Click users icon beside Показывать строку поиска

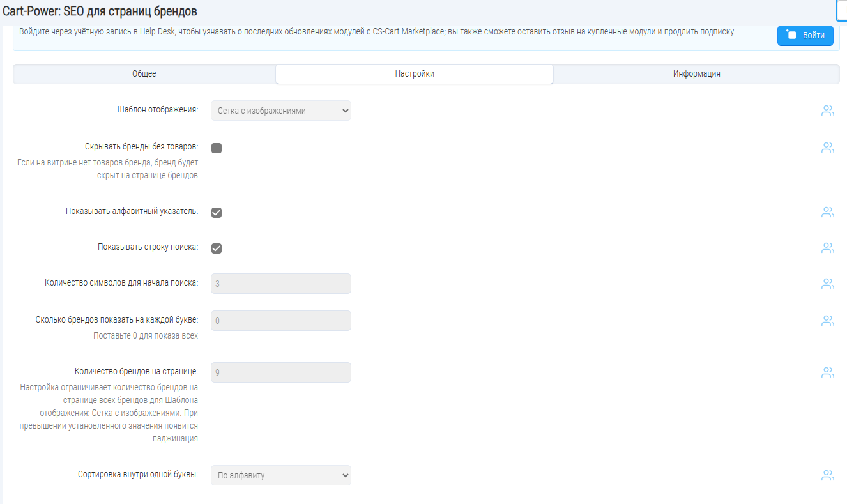click(828, 247)
